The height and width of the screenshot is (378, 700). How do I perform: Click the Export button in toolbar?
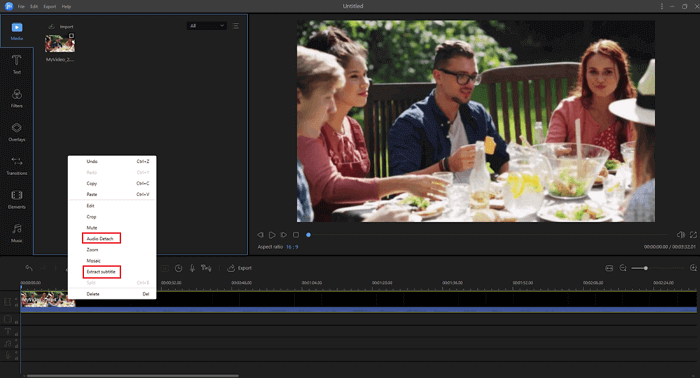[x=240, y=268]
